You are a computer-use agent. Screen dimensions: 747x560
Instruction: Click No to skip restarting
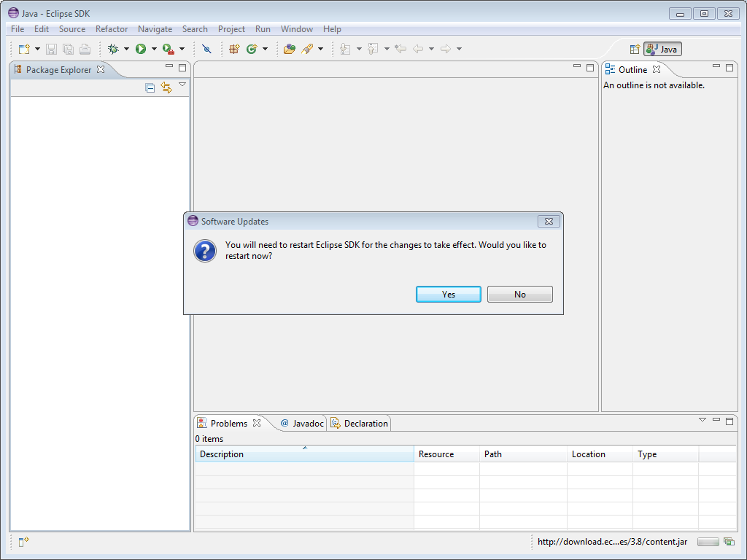(x=519, y=295)
